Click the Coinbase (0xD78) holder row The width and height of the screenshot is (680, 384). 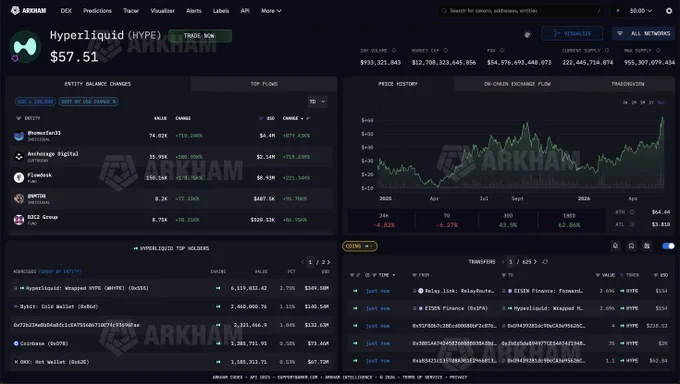(172, 343)
